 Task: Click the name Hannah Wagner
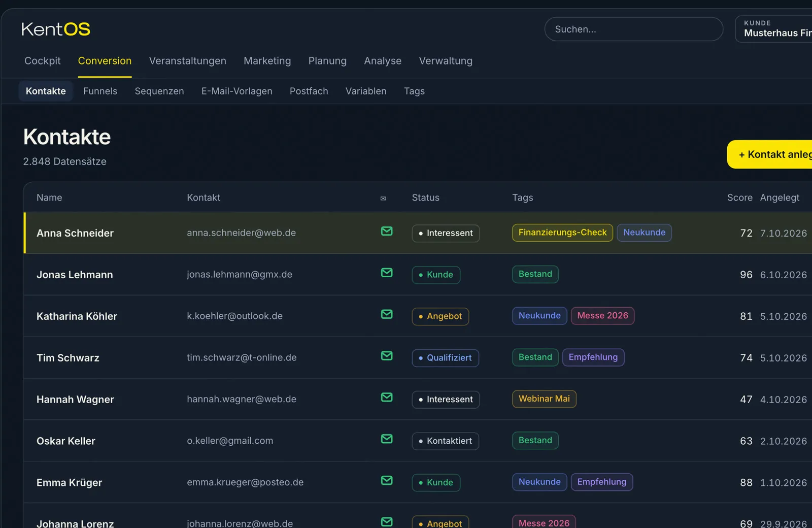coord(75,400)
